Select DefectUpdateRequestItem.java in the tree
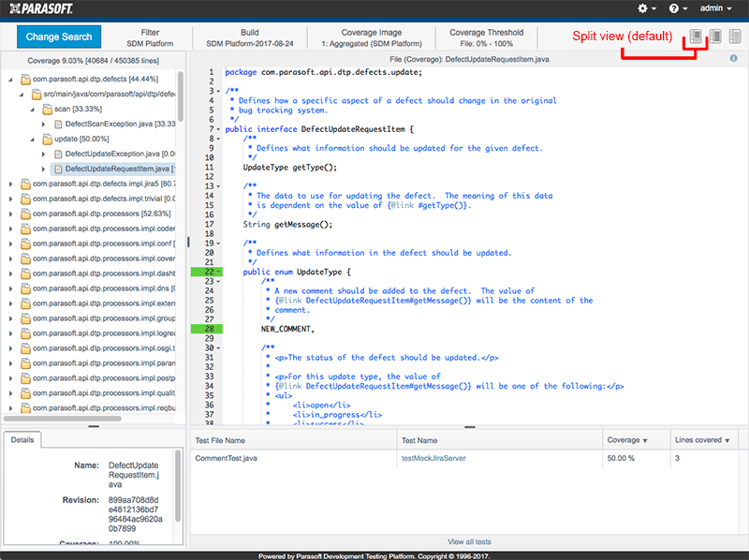 click(x=113, y=169)
